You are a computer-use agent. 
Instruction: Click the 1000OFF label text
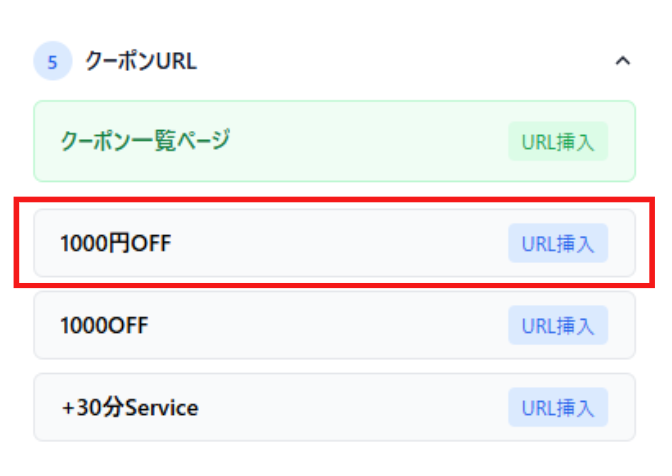[105, 325]
